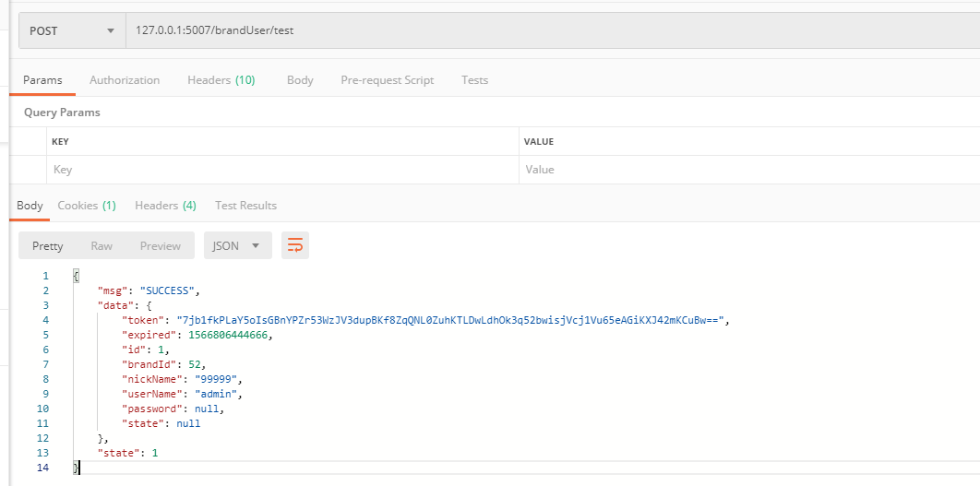The image size is (980, 486).
Task: Open the Headers (10) request tab
Action: [x=221, y=80]
